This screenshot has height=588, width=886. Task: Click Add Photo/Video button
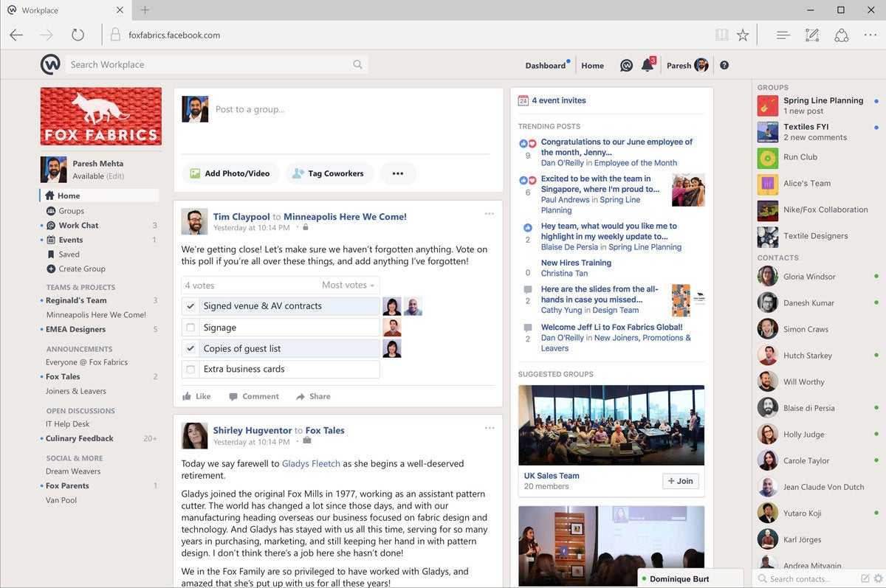click(x=230, y=173)
